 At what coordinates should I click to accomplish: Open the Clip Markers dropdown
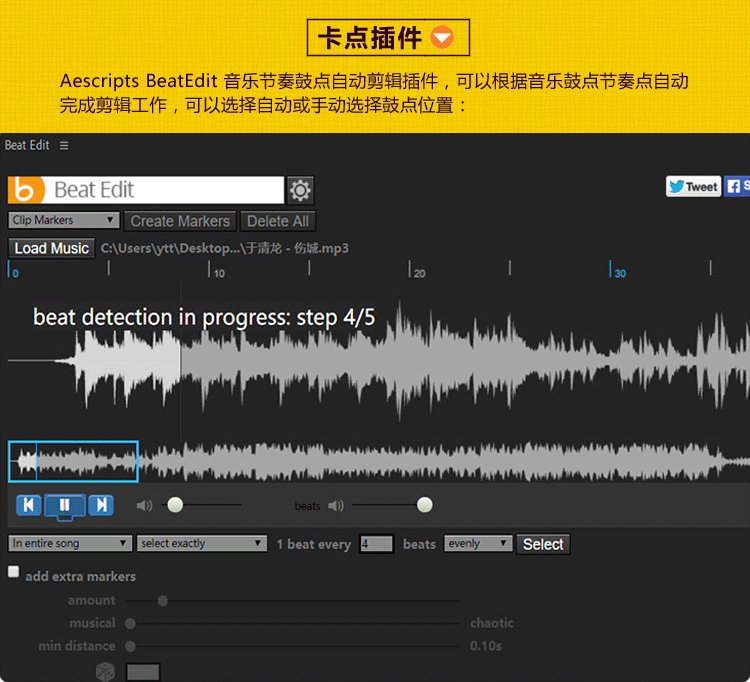pos(64,220)
